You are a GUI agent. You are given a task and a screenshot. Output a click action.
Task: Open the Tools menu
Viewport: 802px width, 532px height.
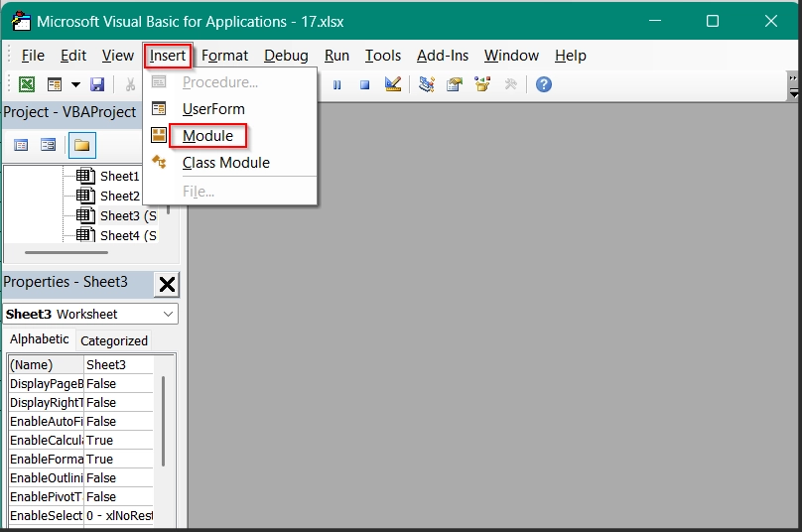coord(382,56)
